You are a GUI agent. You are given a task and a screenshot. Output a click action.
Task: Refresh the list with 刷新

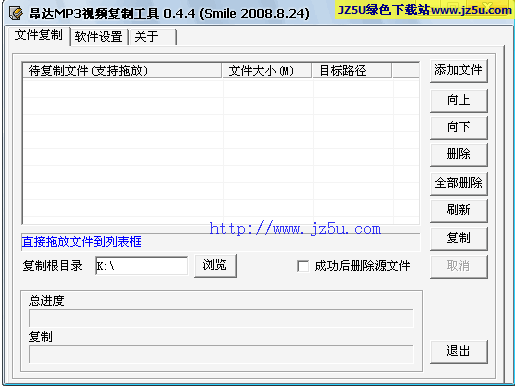(459, 210)
